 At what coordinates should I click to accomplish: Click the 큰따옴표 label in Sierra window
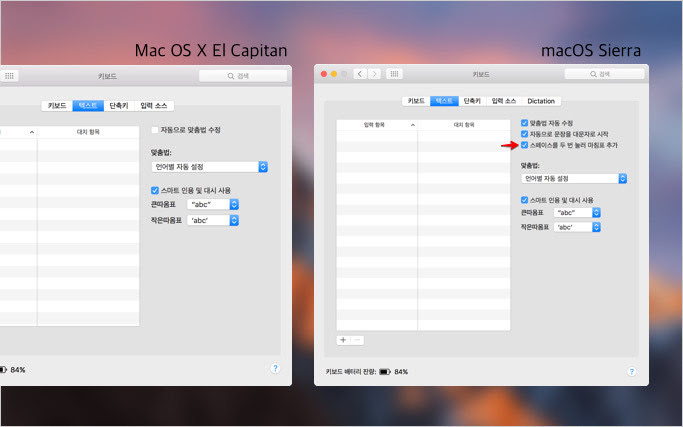pyautogui.click(x=532, y=213)
